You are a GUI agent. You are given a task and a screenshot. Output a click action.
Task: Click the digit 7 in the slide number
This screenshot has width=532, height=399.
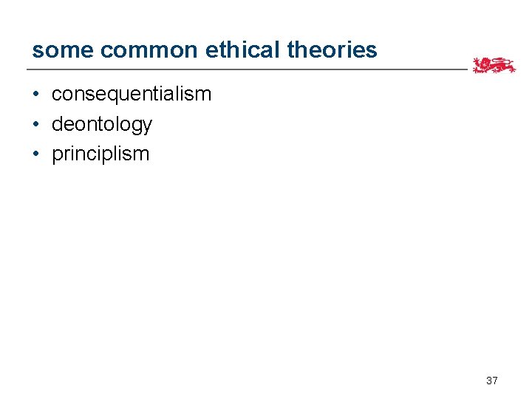click(x=495, y=381)
